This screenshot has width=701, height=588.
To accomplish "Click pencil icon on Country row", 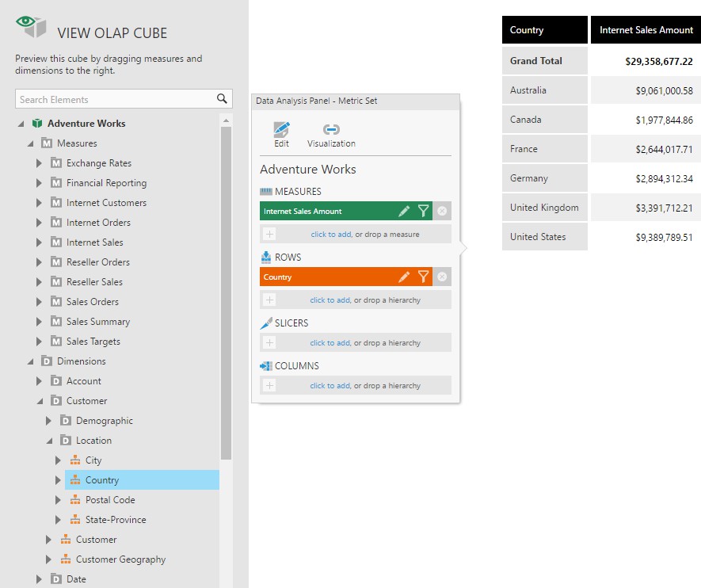I will pyautogui.click(x=404, y=277).
